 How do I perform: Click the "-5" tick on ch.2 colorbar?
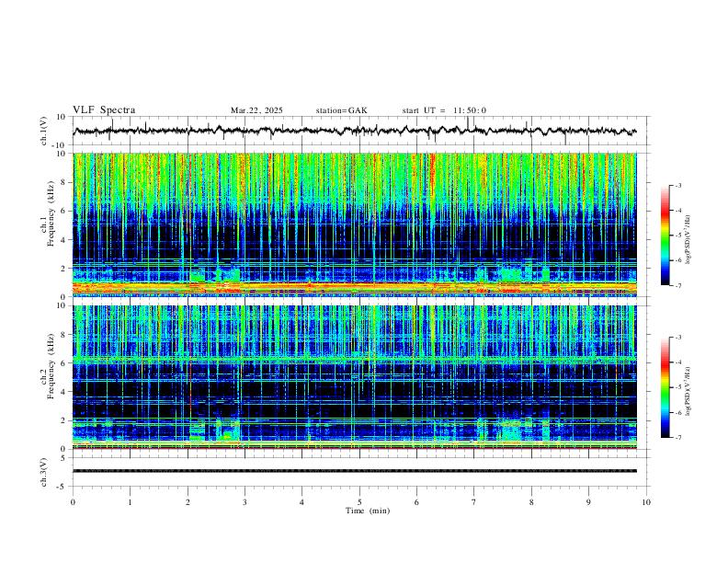click(678, 387)
